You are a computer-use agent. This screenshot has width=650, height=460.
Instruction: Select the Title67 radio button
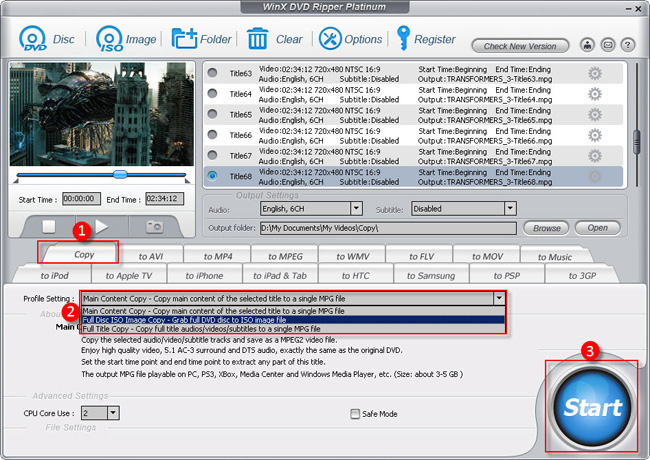coord(212,155)
